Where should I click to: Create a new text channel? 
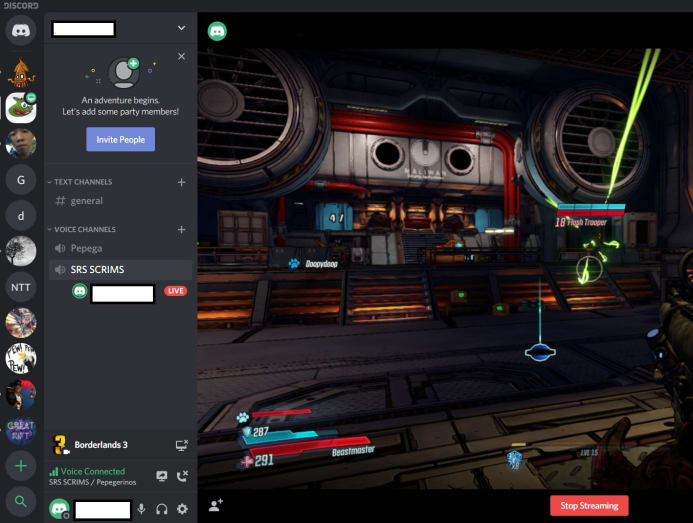coord(181,182)
